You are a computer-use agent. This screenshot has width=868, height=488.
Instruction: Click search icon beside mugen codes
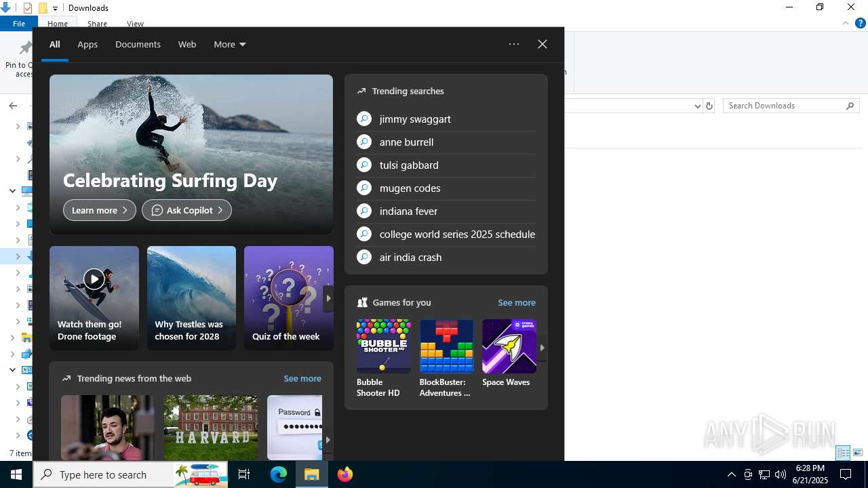click(x=364, y=188)
